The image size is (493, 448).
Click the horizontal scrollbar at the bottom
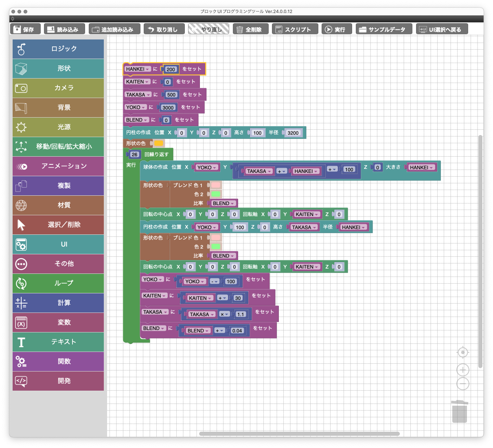(299, 434)
